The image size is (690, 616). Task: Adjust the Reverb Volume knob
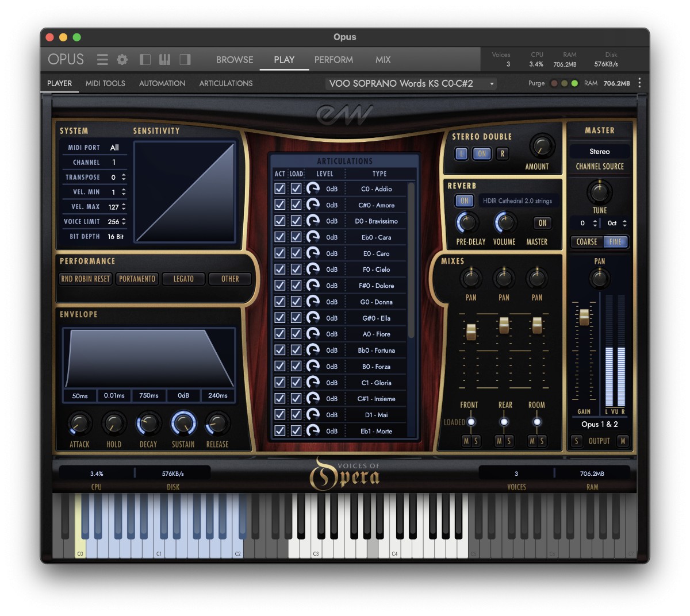[505, 222]
